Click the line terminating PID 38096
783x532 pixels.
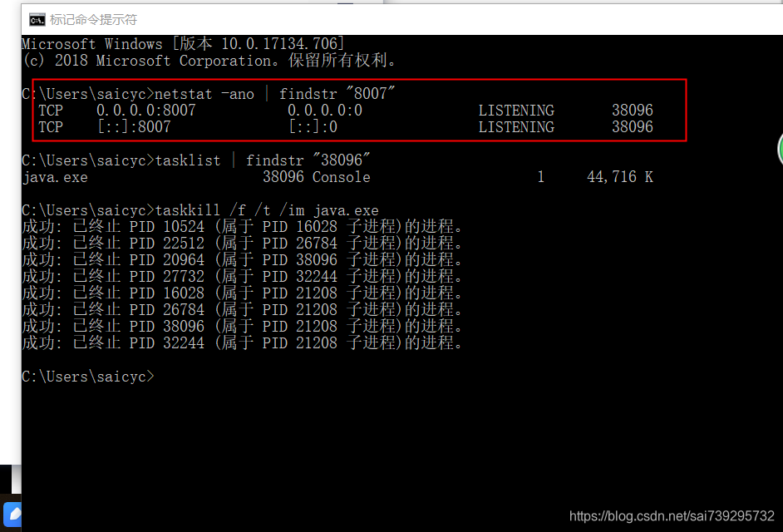click(x=242, y=326)
